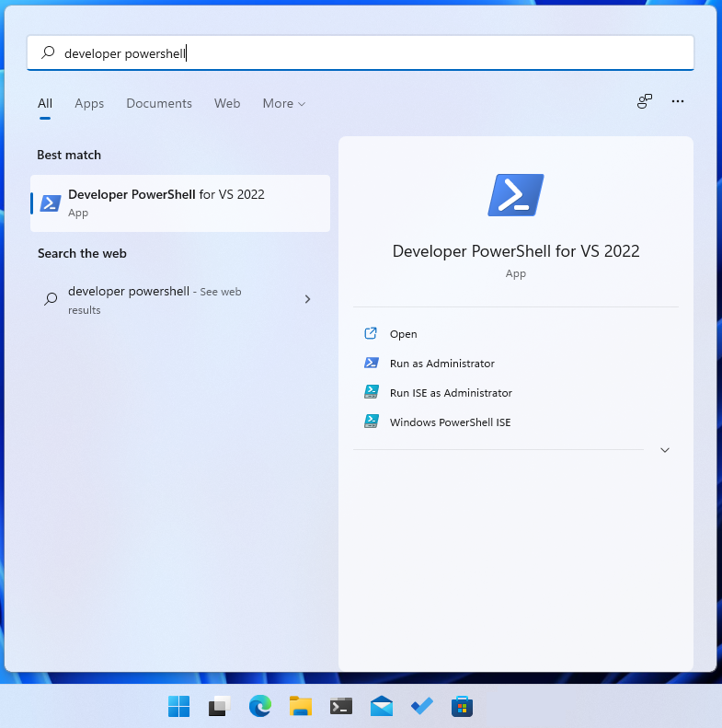Click Run ISE as Administrator

pos(450,393)
